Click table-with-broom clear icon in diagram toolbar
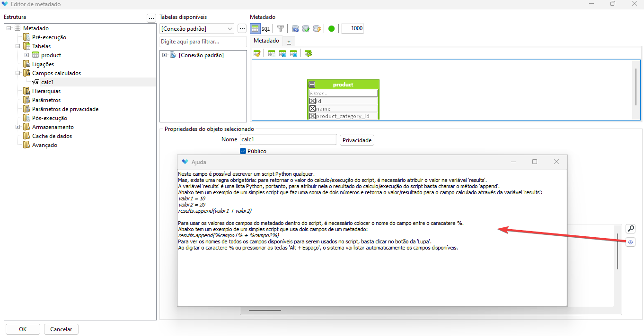This screenshot has width=644, height=336. click(257, 54)
